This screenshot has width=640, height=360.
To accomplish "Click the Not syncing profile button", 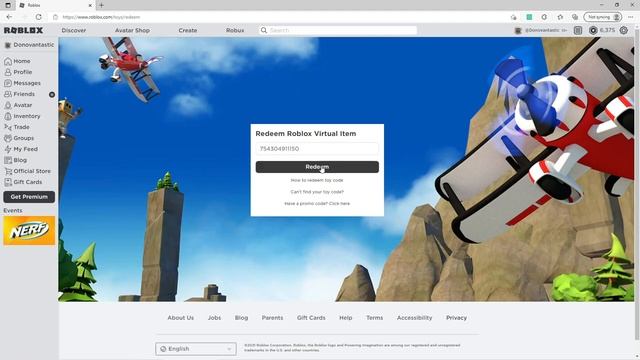I will 603,17.
